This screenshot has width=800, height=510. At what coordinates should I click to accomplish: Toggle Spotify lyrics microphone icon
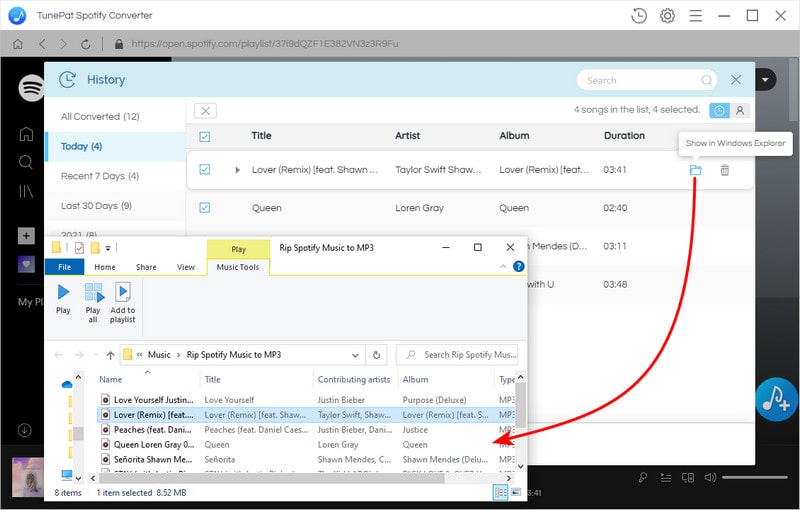click(643, 477)
